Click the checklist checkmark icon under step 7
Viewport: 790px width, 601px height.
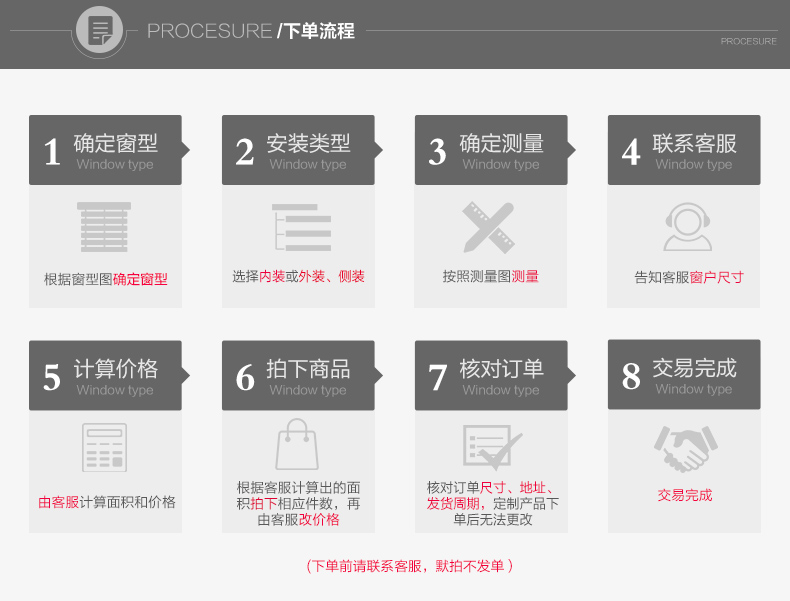pyautogui.click(x=492, y=447)
